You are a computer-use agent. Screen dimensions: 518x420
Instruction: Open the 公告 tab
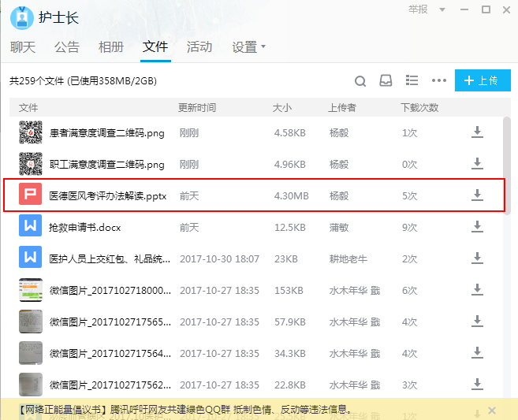[67, 47]
